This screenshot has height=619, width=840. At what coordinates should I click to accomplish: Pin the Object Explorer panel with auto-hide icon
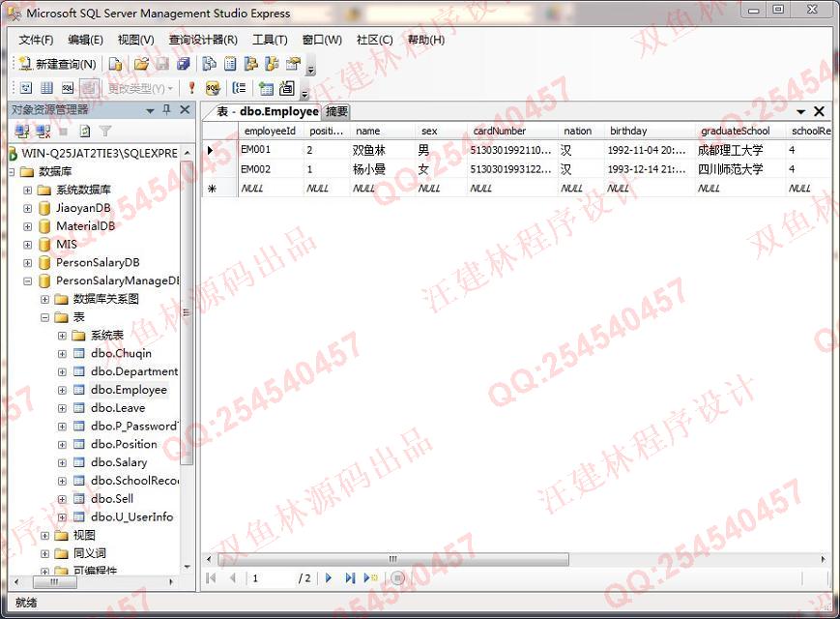166,109
